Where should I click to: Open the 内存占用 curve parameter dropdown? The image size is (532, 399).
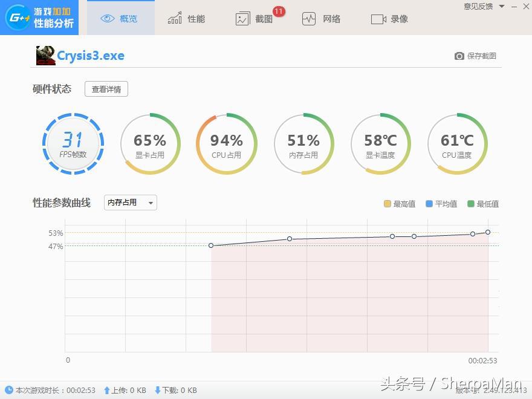(x=131, y=203)
